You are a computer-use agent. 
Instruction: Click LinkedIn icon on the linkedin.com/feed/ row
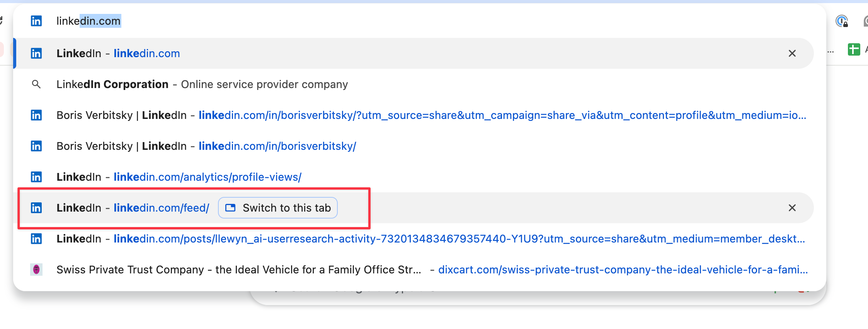click(36, 208)
